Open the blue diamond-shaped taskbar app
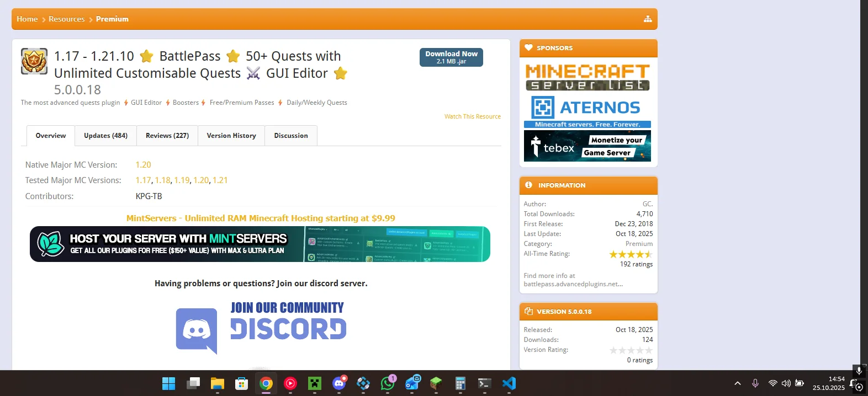The height and width of the screenshot is (396, 868). 363,383
